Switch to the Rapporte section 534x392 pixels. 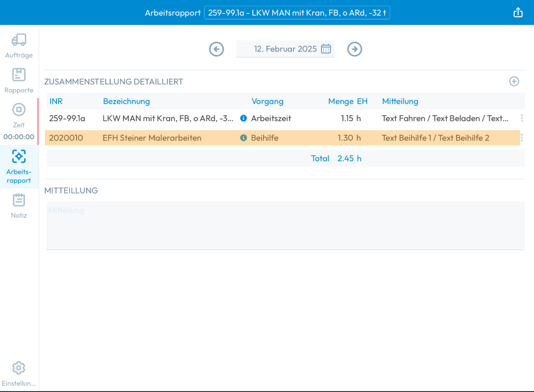[19, 80]
